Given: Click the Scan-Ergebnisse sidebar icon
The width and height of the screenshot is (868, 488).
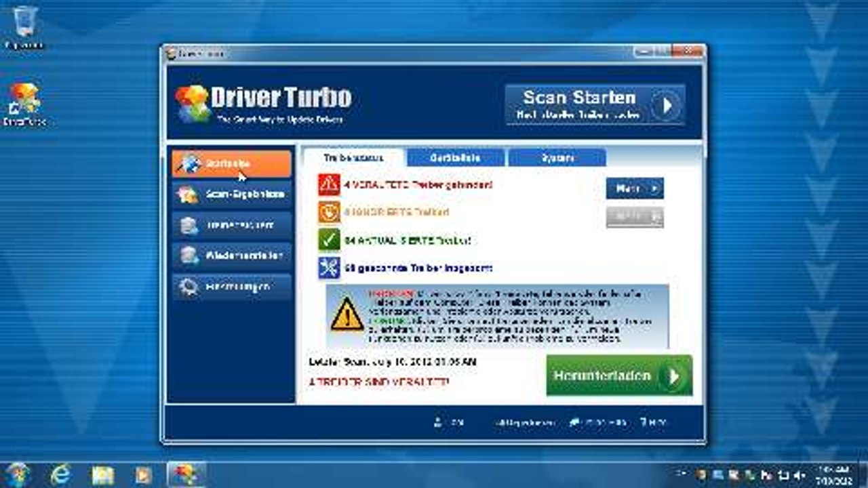Looking at the screenshot, I should point(189,195).
